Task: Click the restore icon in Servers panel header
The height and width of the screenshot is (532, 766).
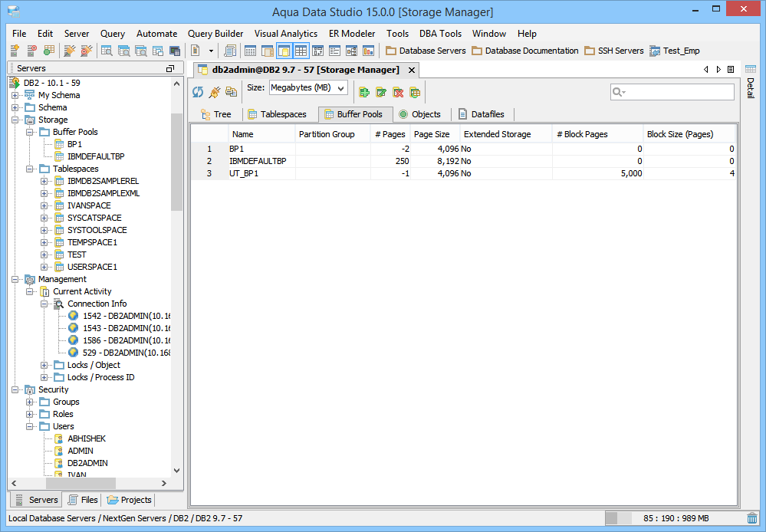Action: point(170,68)
